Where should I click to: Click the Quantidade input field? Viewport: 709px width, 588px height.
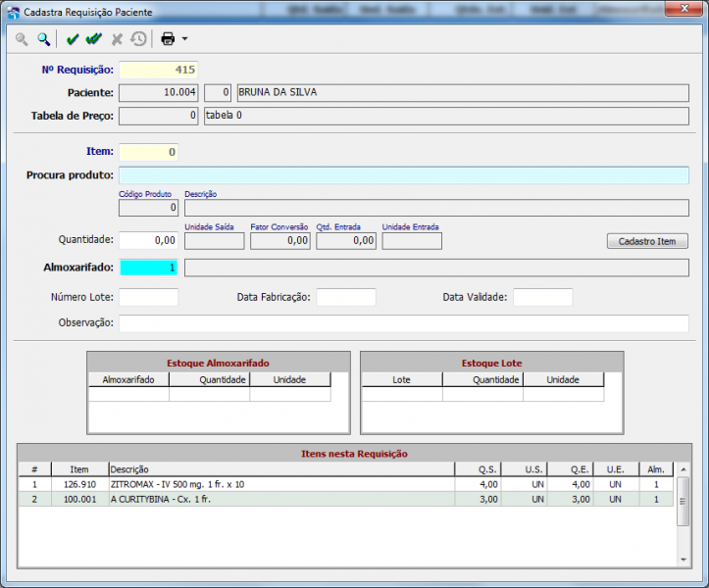[x=148, y=240]
